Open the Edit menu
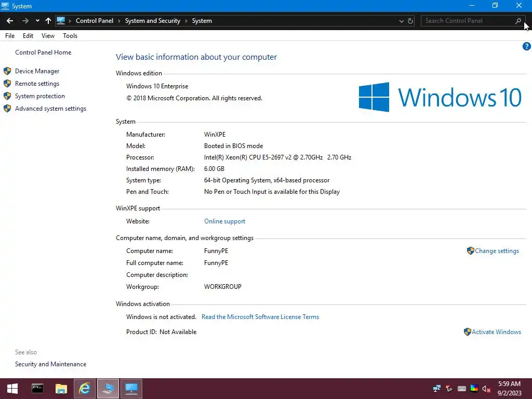The height and width of the screenshot is (399, 532). click(x=28, y=36)
